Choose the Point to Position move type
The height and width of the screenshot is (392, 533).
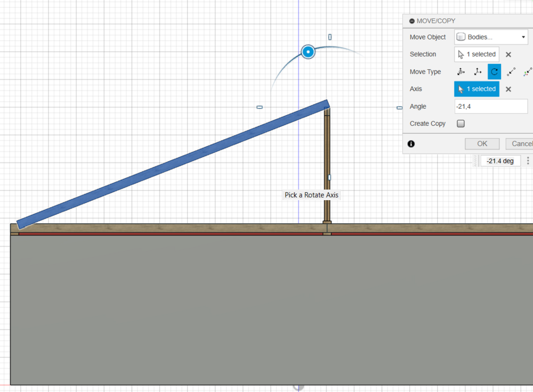pos(528,72)
